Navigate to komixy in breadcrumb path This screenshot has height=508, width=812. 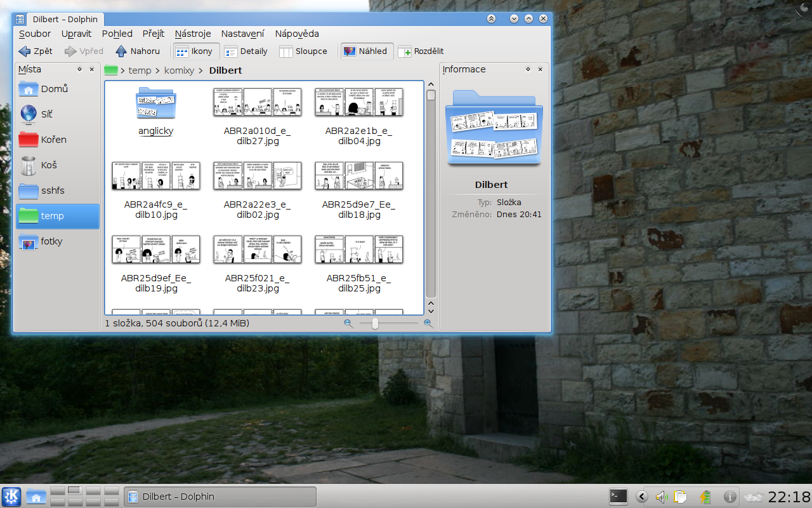(179, 70)
